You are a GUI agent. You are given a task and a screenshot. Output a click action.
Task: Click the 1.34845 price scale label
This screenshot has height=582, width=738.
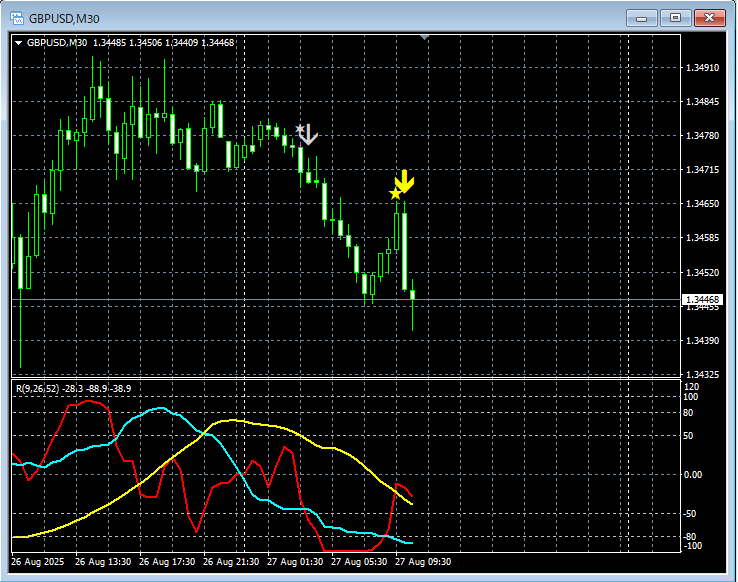pos(702,102)
